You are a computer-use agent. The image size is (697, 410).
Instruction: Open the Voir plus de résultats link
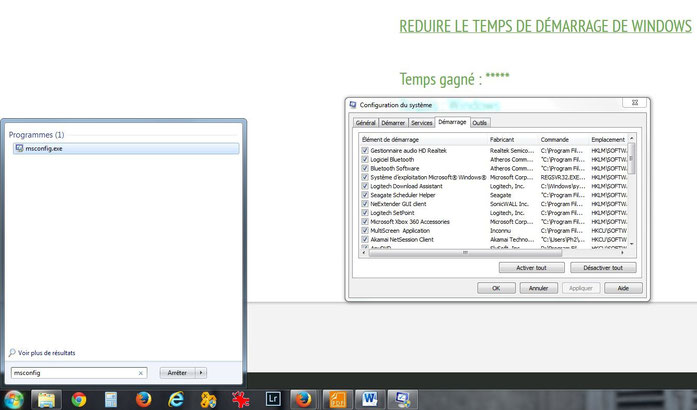(x=47, y=353)
